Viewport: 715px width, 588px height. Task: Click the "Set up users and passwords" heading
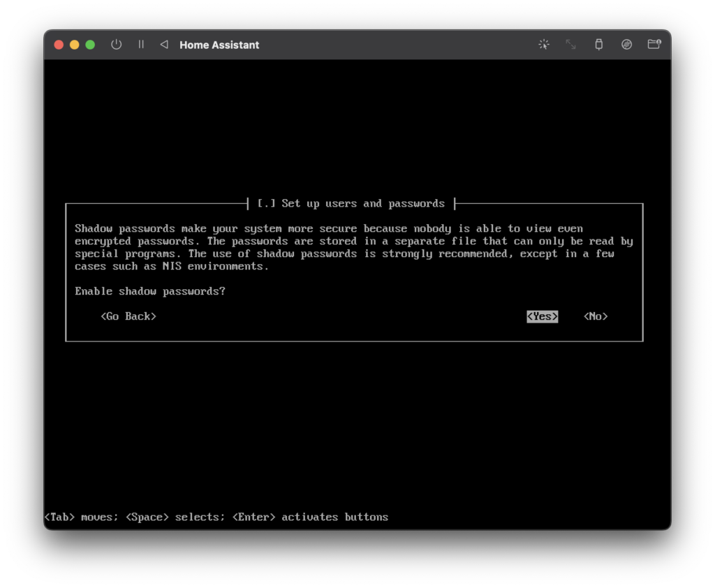pyautogui.click(x=363, y=203)
